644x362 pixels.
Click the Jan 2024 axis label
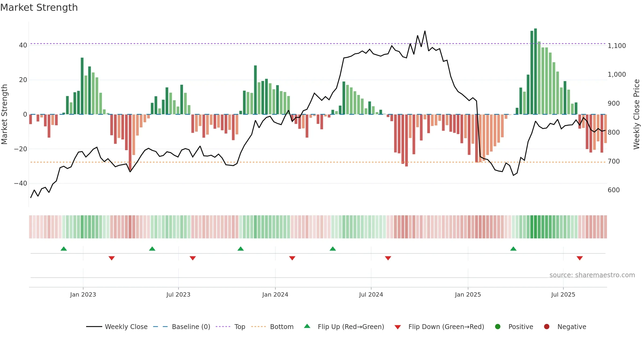pos(275,294)
